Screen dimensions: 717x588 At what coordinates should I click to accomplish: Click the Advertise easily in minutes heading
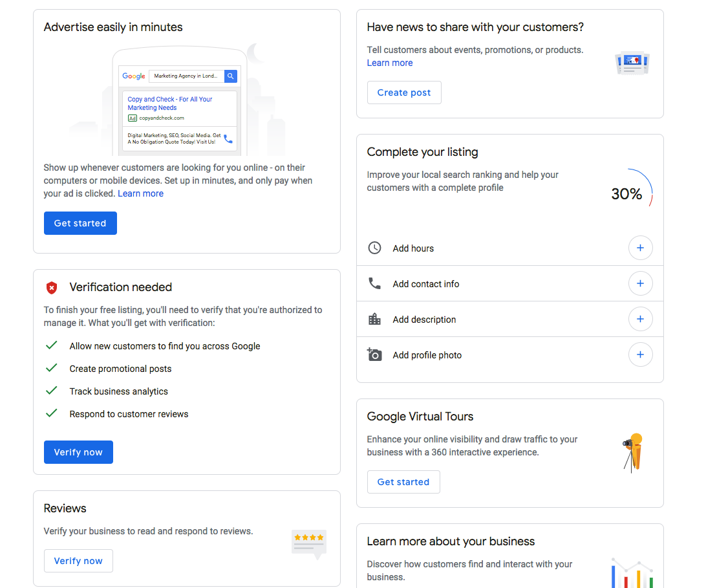click(x=113, y=27)
